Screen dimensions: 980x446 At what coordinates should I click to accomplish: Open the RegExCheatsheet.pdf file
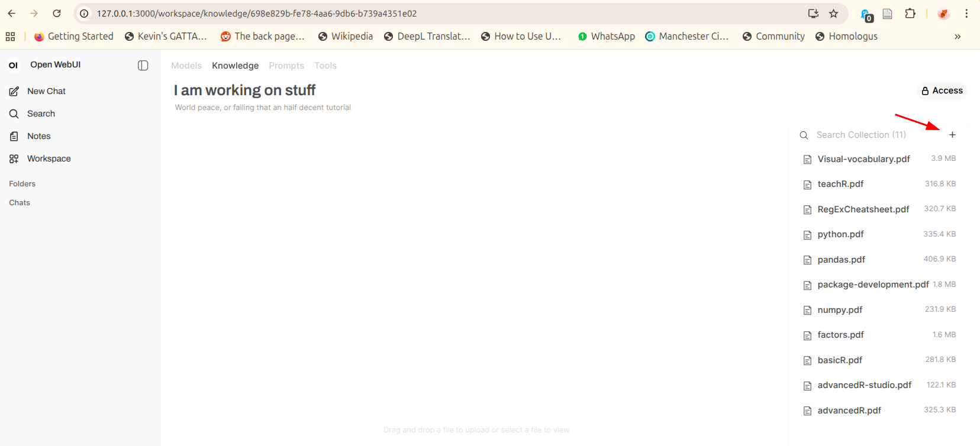[863, 209]
